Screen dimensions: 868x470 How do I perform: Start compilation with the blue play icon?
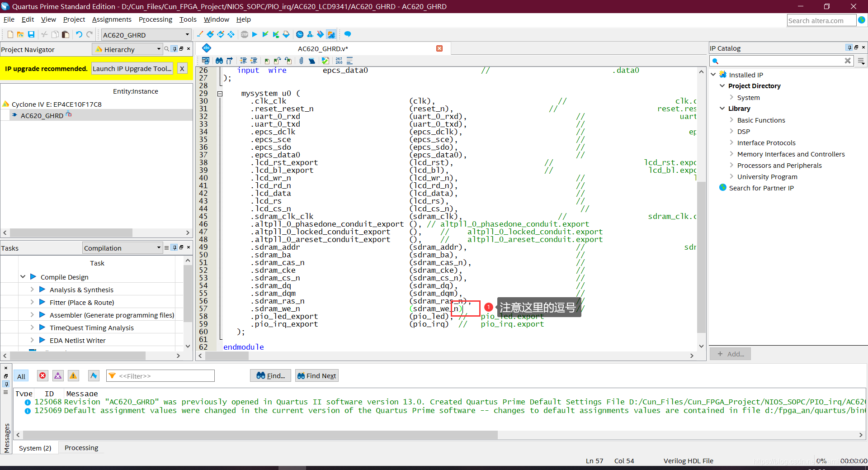(x=255, y=34)
